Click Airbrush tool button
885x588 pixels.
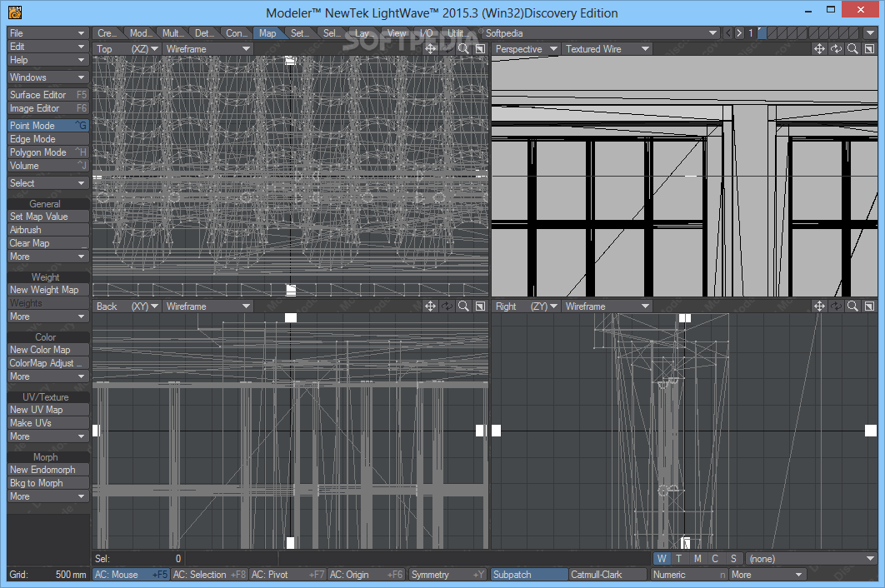pyautogui.click(x=48, y=230)
